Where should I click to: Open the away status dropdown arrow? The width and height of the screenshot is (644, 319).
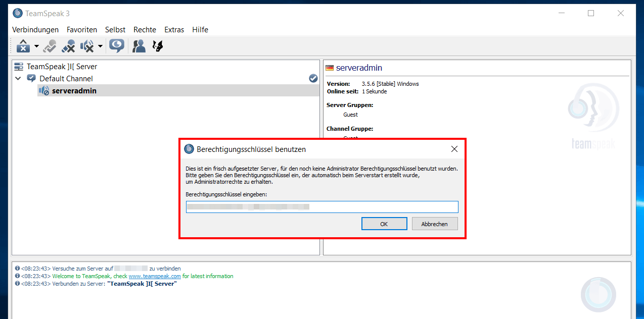click(x=36, y=47)
